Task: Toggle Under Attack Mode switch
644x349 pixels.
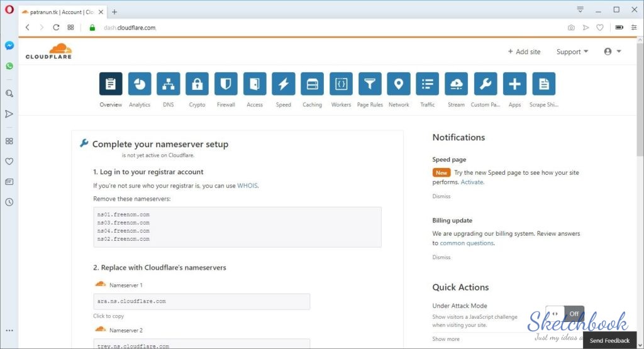Action: coord(565,314)
